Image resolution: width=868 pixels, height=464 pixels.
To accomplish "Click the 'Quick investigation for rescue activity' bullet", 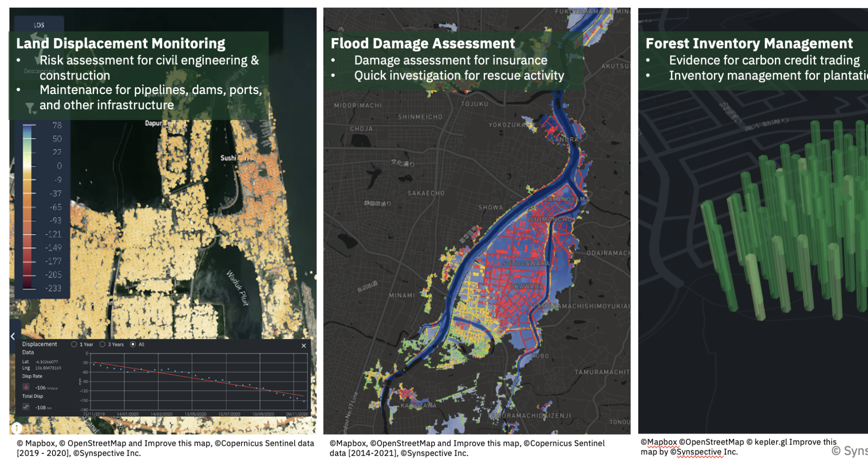I will (459, 76).
